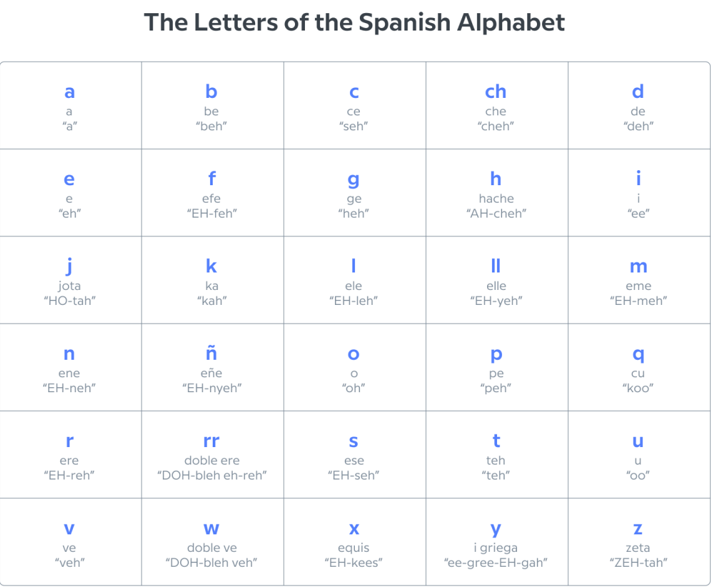The width and height of the screenshot is (711, 588).
Task: Select the "DOH-bleh veh" pronunciation
Action: (x=211, y=562)
